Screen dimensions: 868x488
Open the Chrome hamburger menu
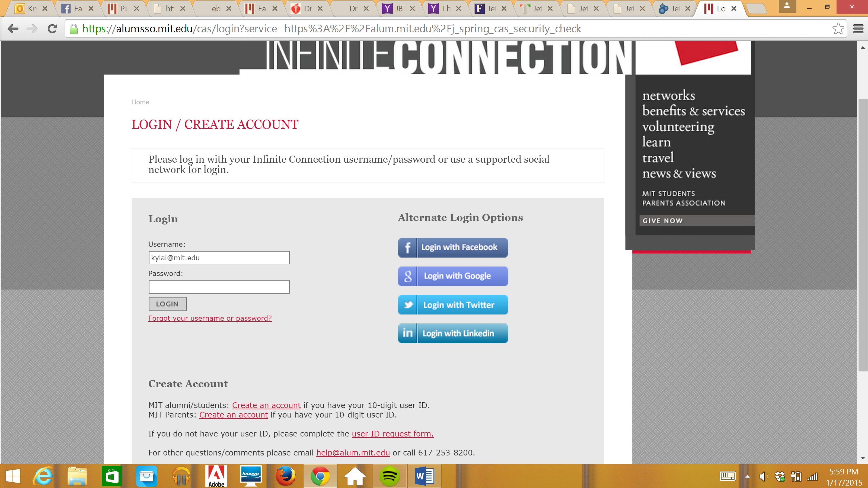click(858, 29)
